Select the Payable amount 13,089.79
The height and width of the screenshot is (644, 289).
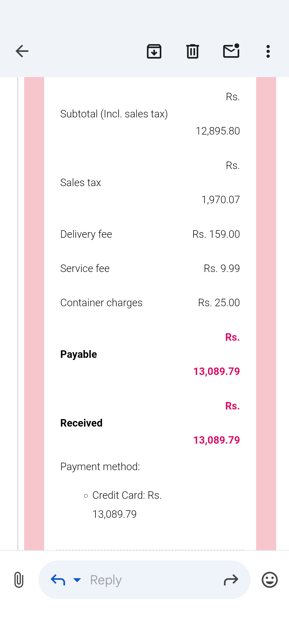(216, 371)
